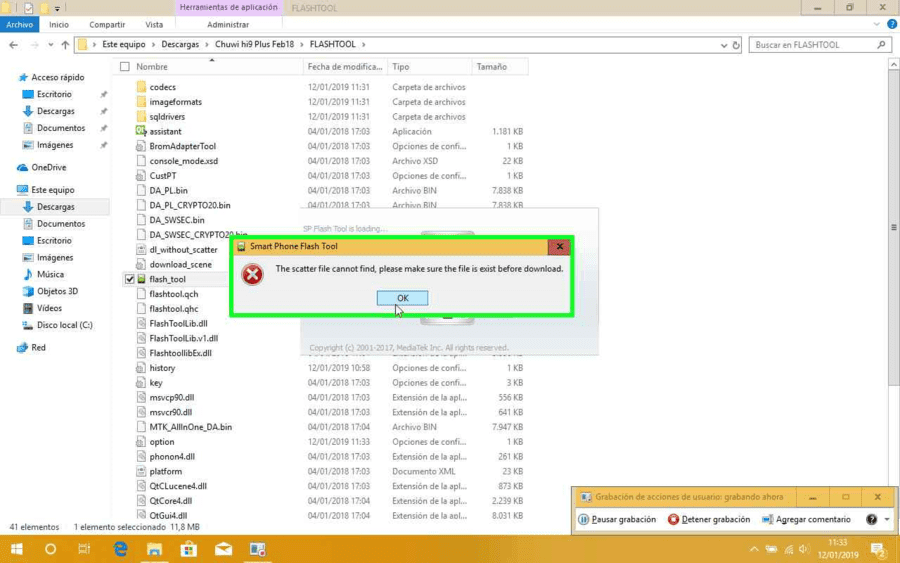Click Chuwi hi9 Plus Feb18 breadcrumb
Viewport: 900px width, 563px height.
coord(254,44)
